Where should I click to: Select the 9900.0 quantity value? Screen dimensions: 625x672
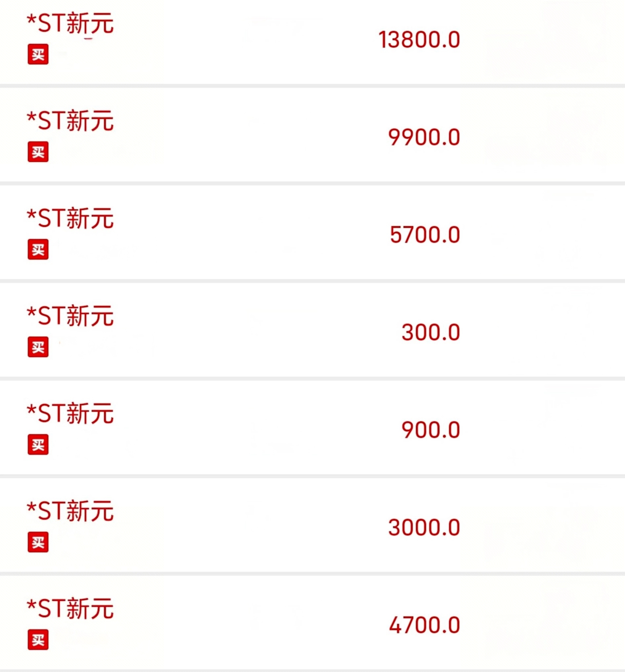424,137
